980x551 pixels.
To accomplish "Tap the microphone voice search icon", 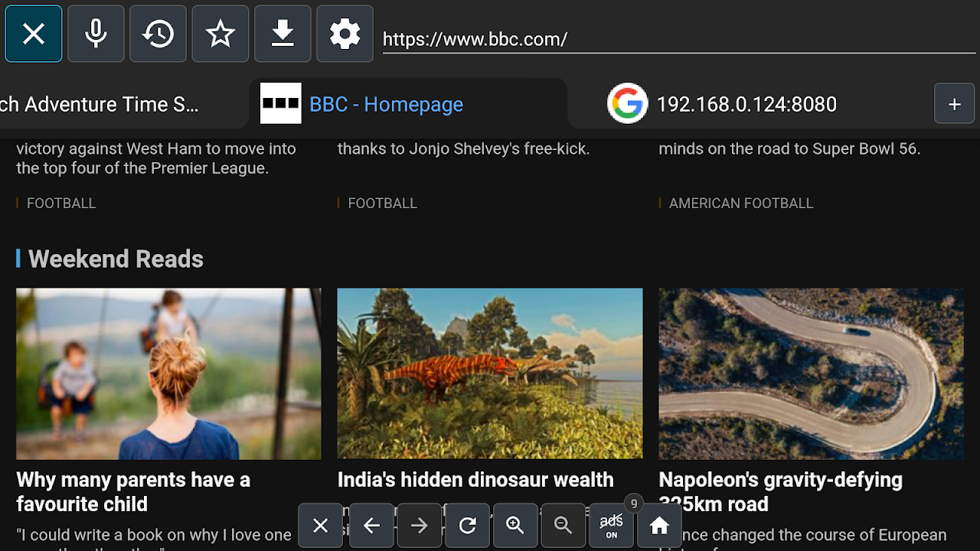I will (x=96, y=34).
